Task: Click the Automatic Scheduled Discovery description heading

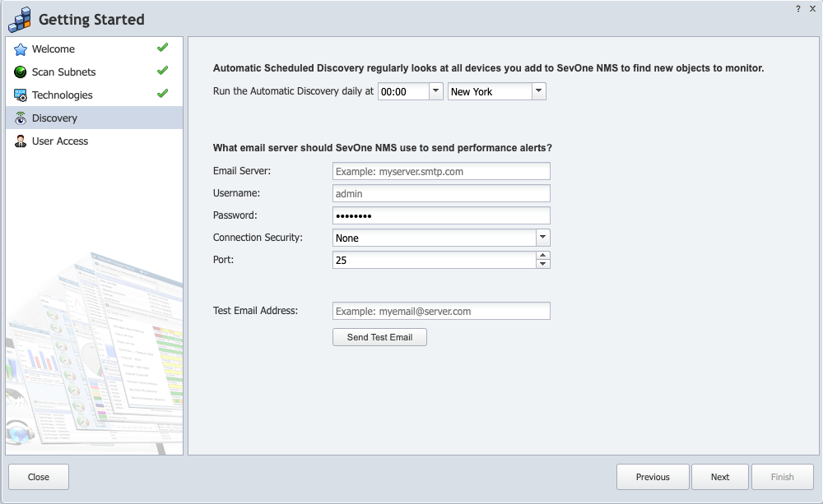Action: click(489, 68)
